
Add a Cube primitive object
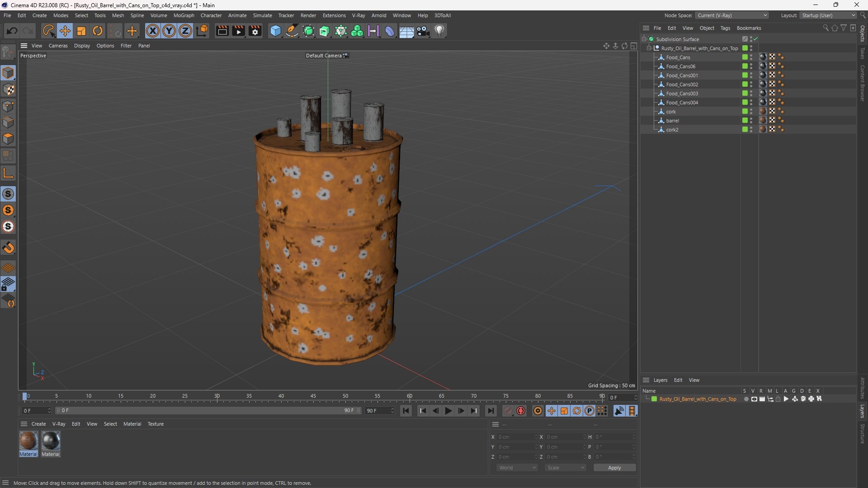point(275,31)
